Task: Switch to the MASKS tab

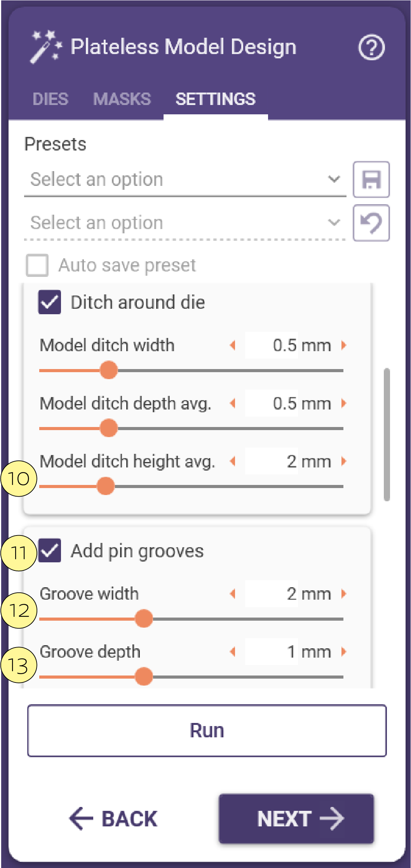Action: click(122, 99)
